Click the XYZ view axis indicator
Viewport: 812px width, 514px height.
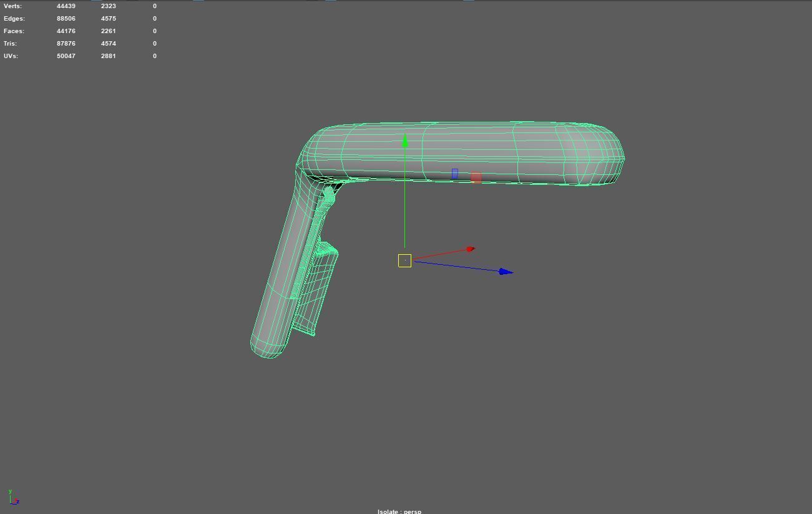pos(13,497)
